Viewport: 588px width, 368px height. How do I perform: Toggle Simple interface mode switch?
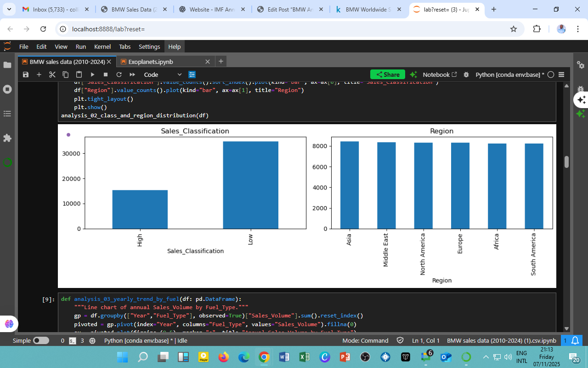41,341
